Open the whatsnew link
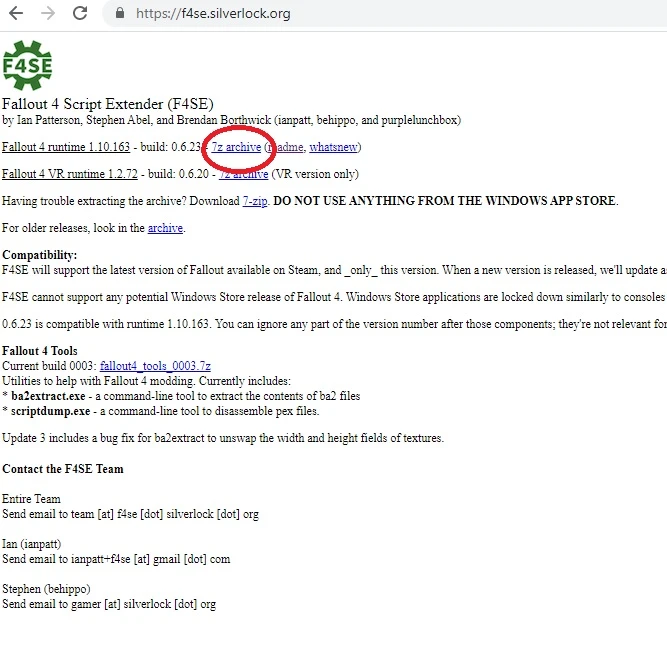The image size is (667, 650). click(334, 147)
